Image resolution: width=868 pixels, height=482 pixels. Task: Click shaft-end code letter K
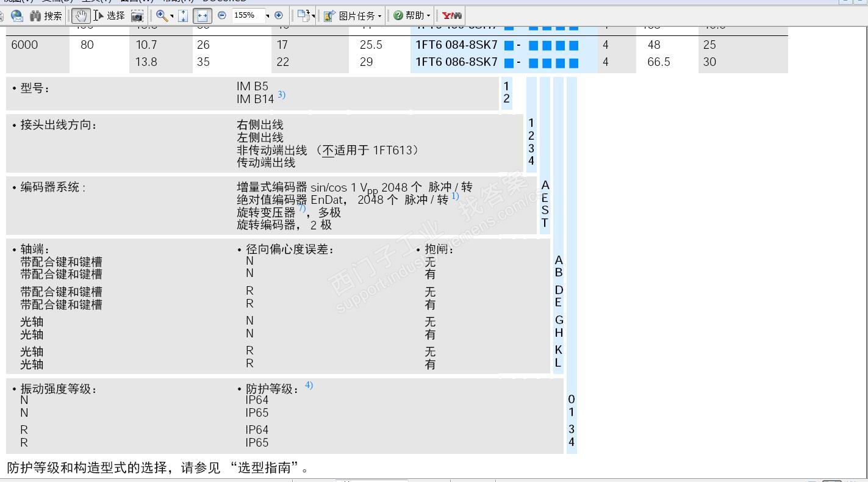(x=558, y=350)
